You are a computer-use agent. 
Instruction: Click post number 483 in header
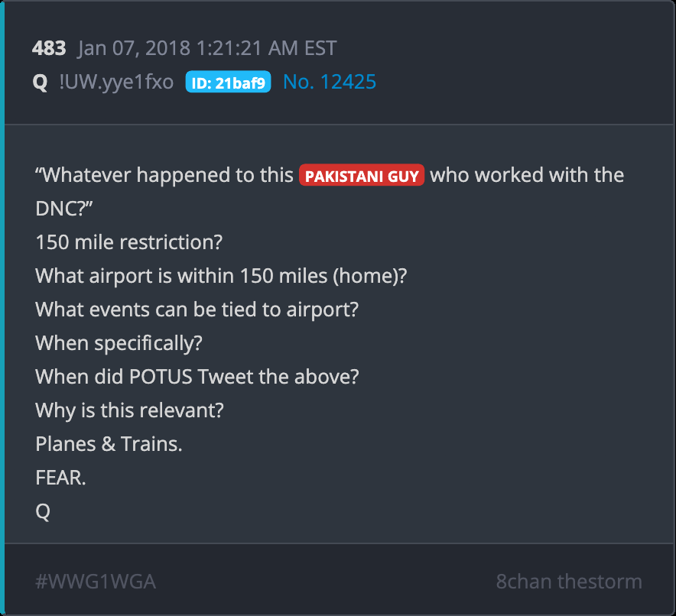pos(49,48)
